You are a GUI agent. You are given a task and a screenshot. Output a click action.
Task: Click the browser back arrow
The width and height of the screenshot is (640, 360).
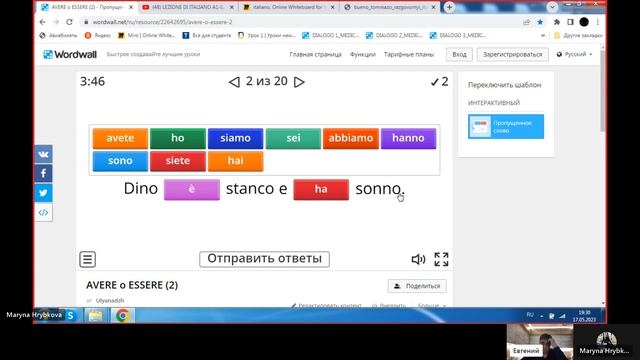43,22
